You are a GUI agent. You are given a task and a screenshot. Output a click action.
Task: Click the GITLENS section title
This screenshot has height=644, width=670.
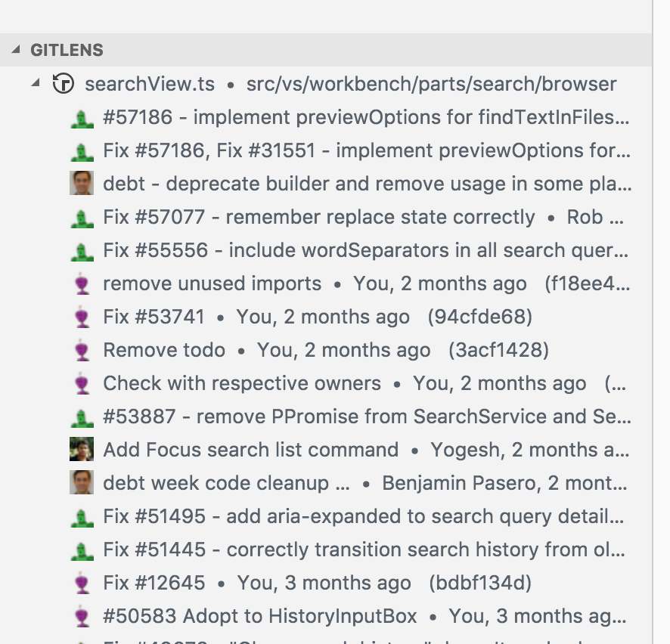pos(67,50)
